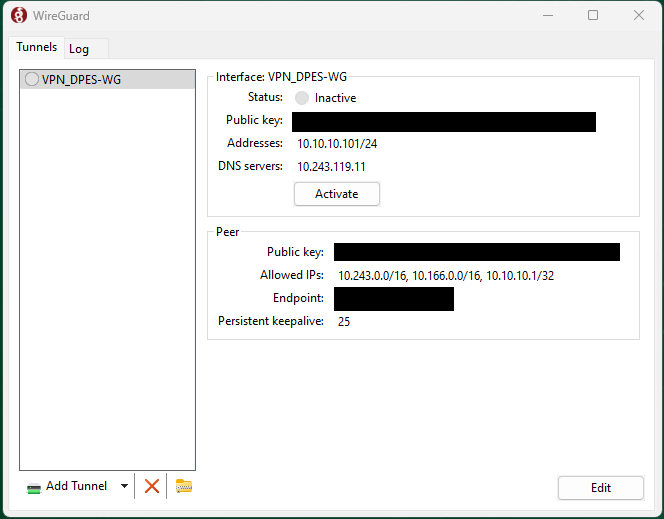
Task: Open the Edit tunnel dialog
Action: click(601, 488)
